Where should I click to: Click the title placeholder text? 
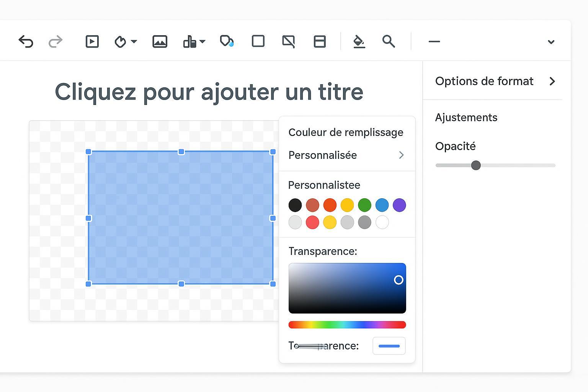pyautogui.click(x=209, y=92)
